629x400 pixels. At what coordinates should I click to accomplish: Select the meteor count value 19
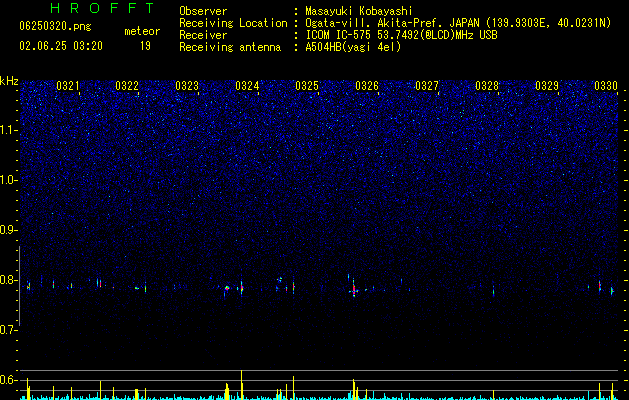[x=145, y=46]
